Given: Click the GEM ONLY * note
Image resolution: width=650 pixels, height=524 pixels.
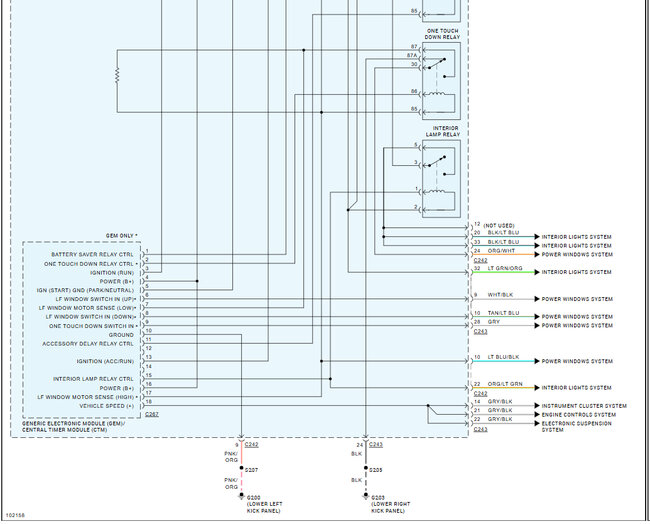Looking at the screenshot, I should [x=121, y=235].
